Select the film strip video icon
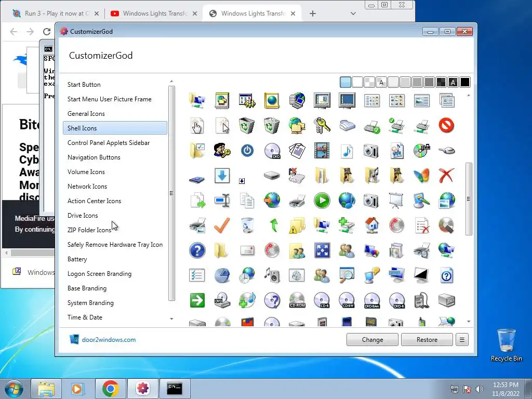Viewport: 532px width, 399px height. pos(322,150)
